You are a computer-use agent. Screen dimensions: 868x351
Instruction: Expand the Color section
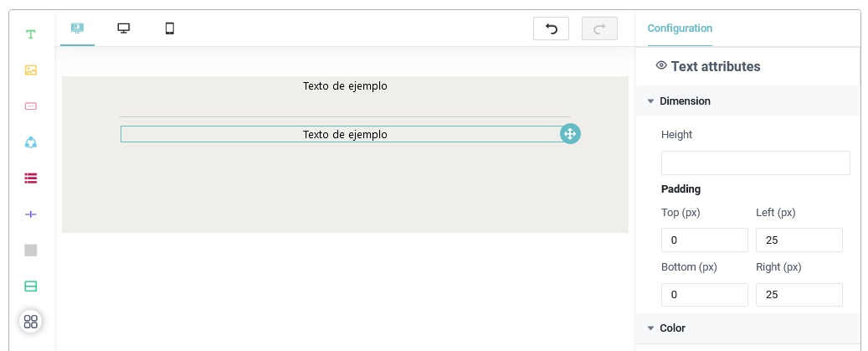[650, 328]
